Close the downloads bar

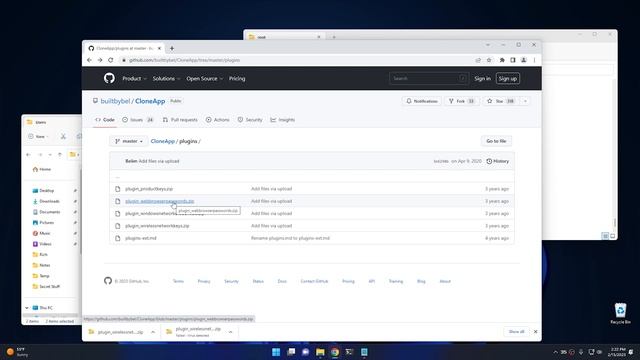(536, 331)
